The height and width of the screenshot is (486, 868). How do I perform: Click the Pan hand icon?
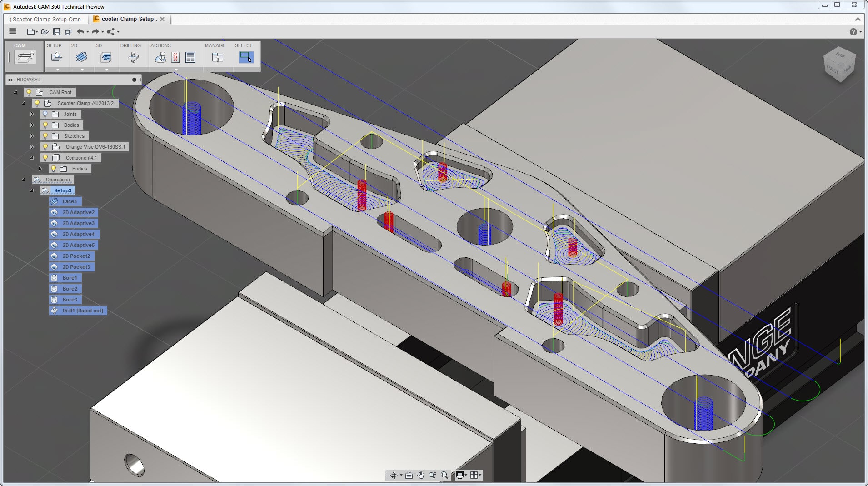coord(421,475)
